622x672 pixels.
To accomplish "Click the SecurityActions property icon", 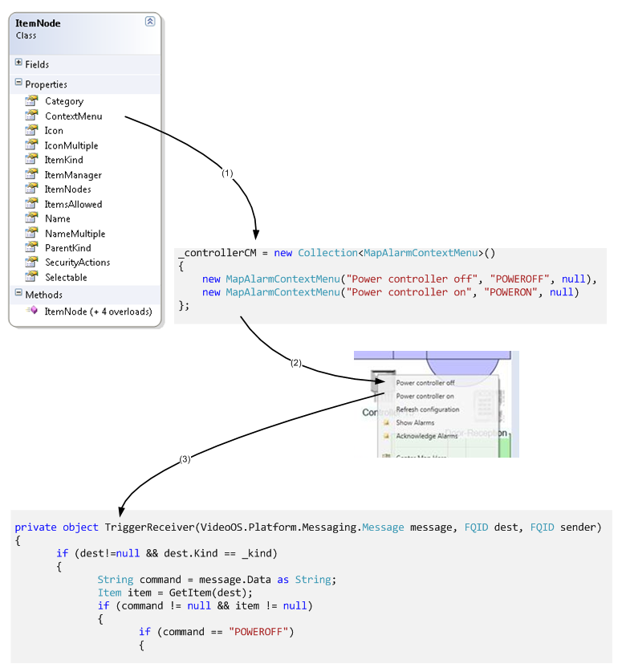I will coord(31,262).
